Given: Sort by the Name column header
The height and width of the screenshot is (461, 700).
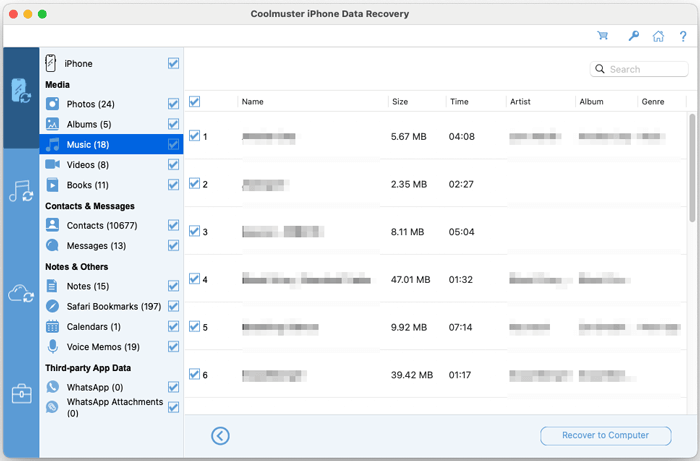Looking at the screenshot, I should [x=253, y=102].
